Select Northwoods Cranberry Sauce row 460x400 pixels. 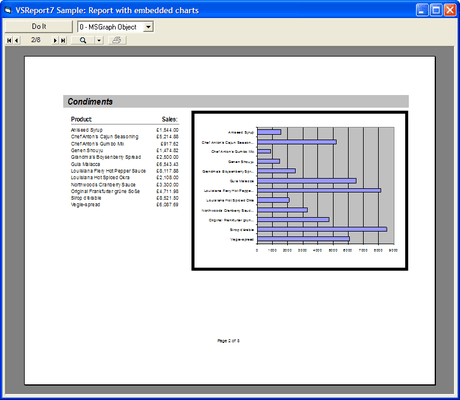click(x=125, y=184)
